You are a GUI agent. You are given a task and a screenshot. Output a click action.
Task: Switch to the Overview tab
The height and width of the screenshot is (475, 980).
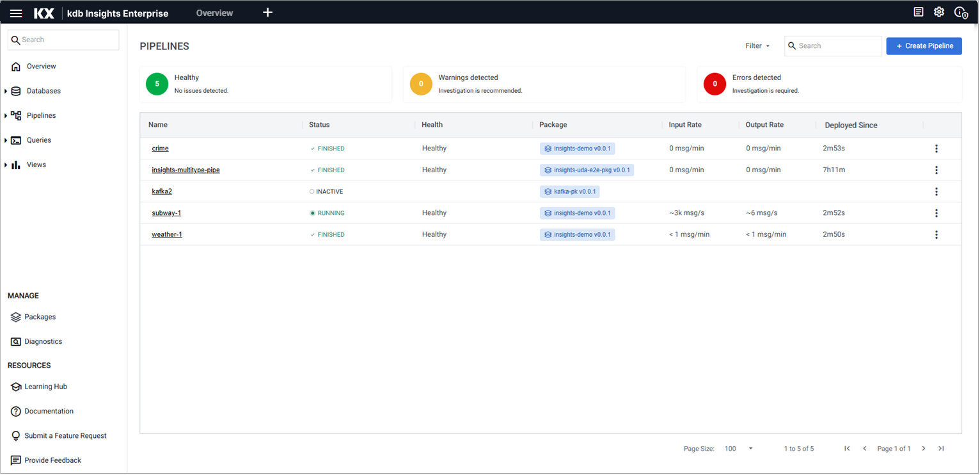[x=214, y=13]
